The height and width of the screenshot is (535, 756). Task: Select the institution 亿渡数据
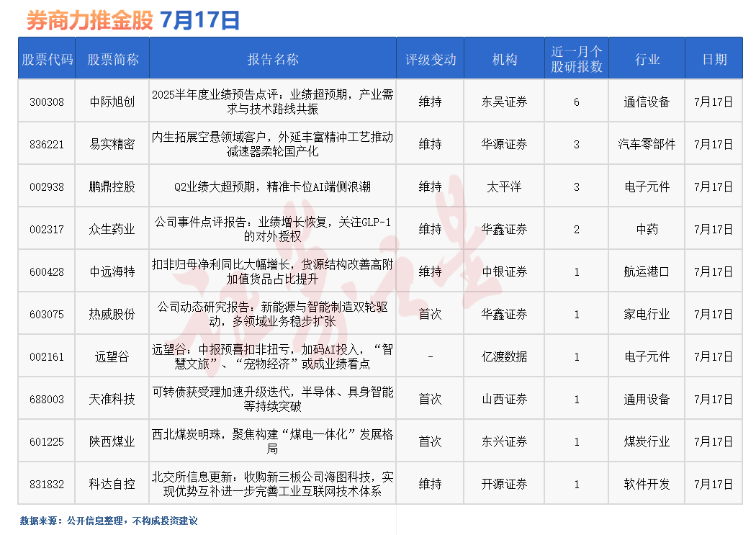[x=504, y=356]
